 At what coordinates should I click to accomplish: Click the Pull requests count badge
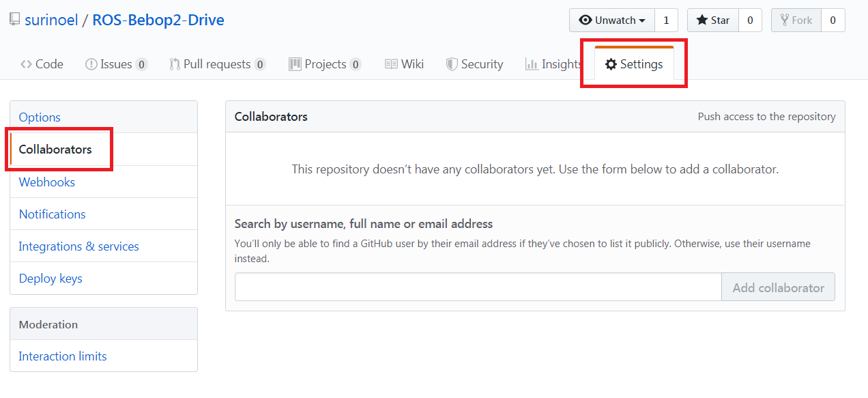pyautogui.click(x=260, y=65)
